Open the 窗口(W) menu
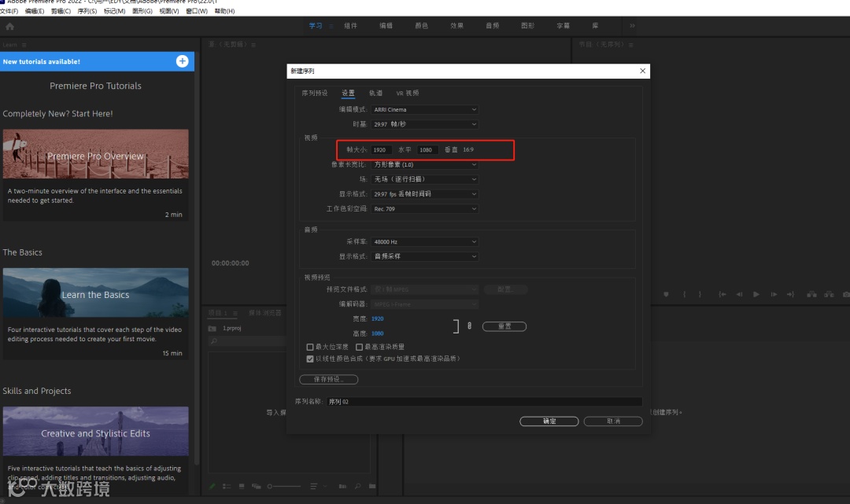This screenshot has width=850, height=504. pyautogui.click(x=197, y=11)
